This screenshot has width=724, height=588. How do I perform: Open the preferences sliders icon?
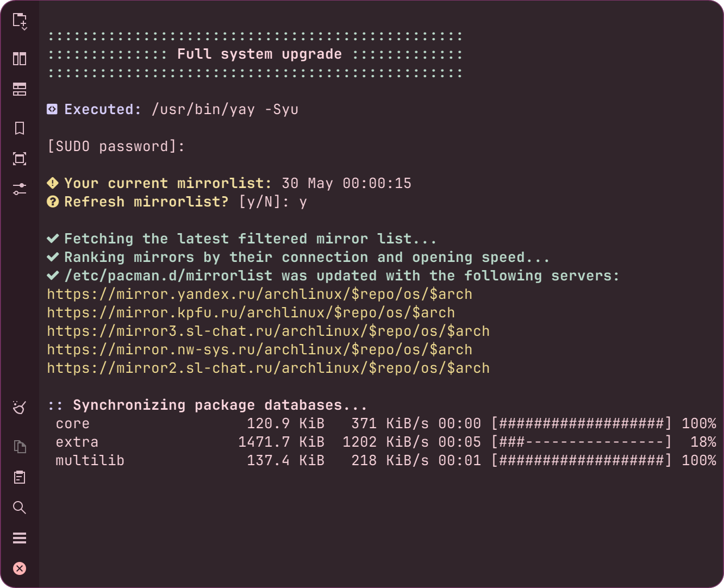pyautogui.click(x=20, y=189)
